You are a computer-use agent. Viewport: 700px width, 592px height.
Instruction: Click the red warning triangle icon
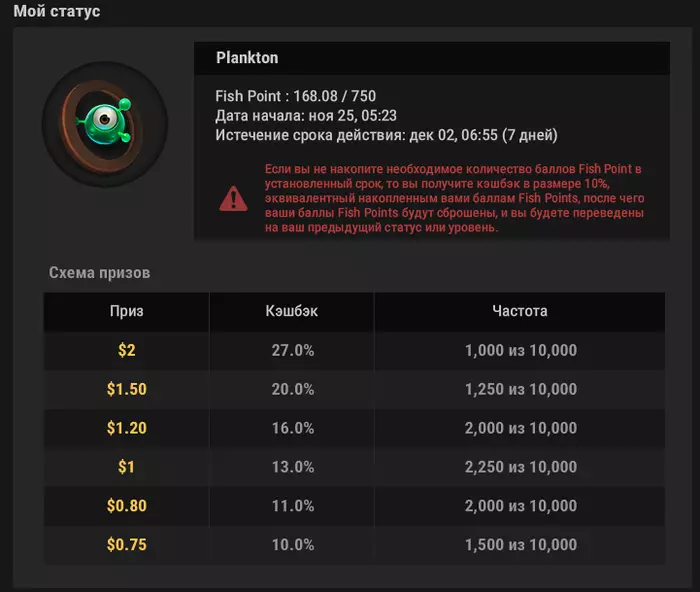(x=233, y=198)
